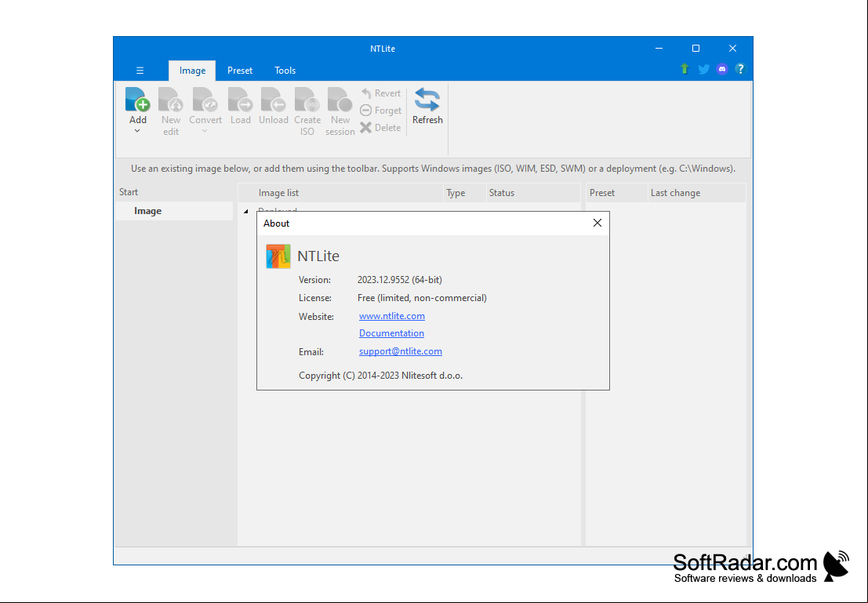The image size is (868, 603).
Task: Minimize the NTLite window
Action: [x=659, y=48]
